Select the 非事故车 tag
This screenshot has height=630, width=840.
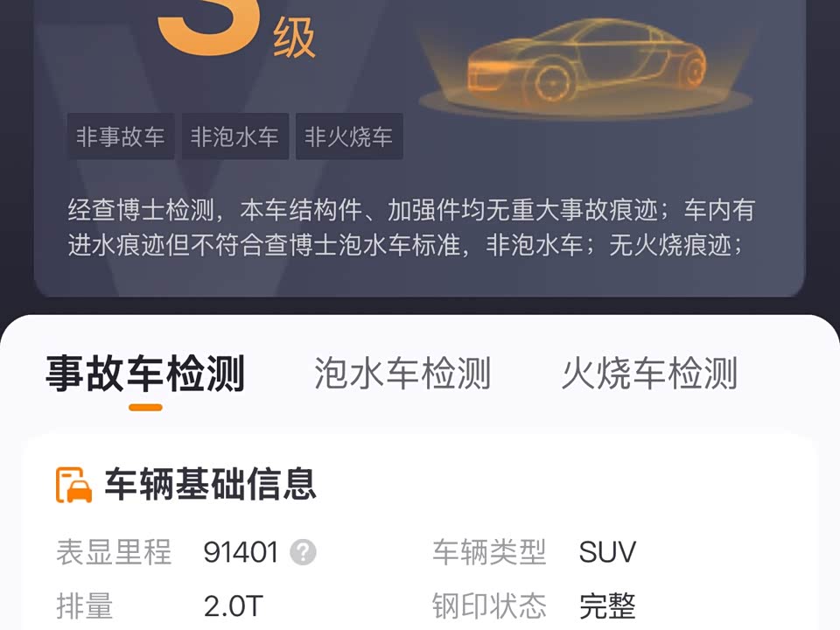(121, 136)
